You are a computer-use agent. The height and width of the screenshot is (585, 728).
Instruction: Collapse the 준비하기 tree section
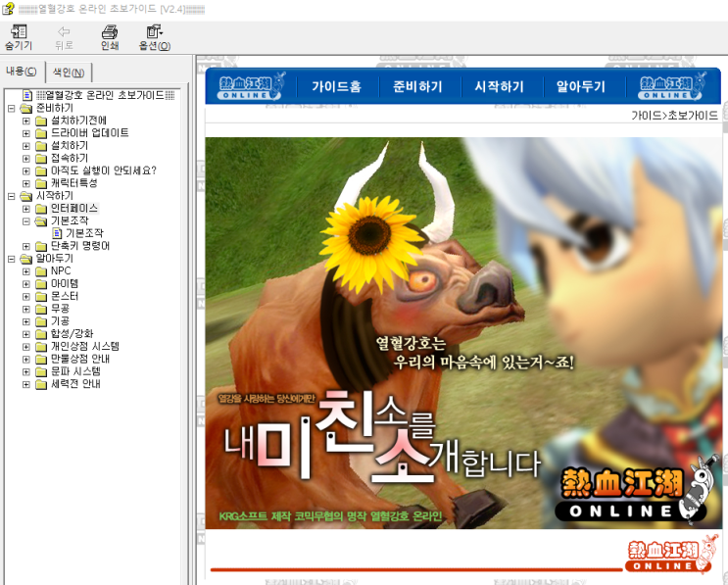pos(11,108)
